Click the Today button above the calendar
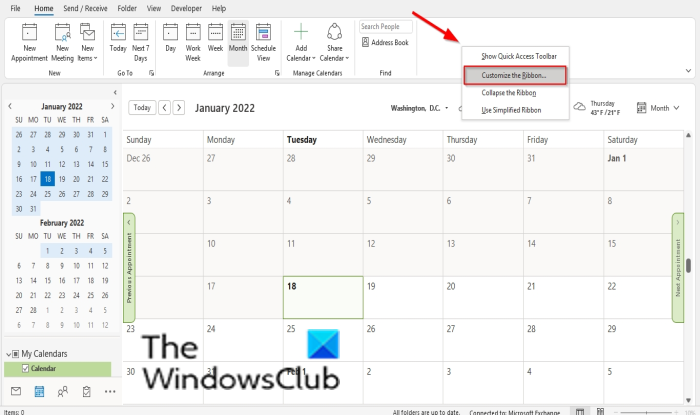Viewport: 700px width, 415px height. (142, 108)
